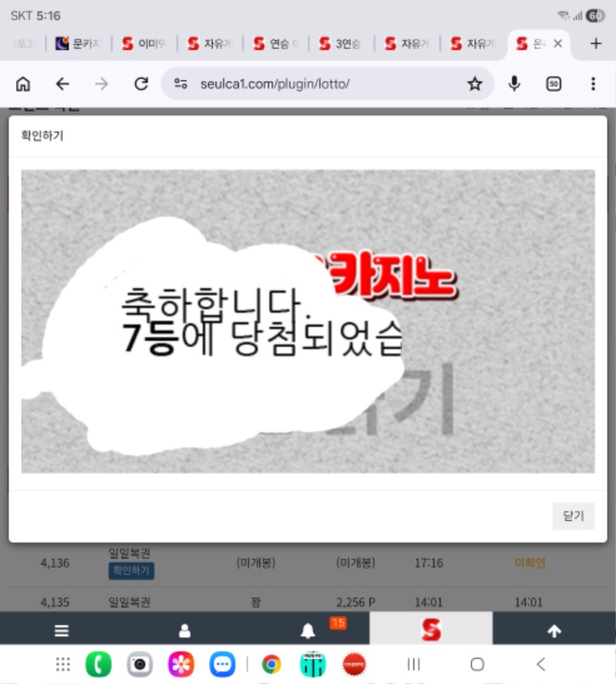This screenshot has height=684, width=616.
Task: Tap the red S logo in bottom bar
Action: coord(431,629)
